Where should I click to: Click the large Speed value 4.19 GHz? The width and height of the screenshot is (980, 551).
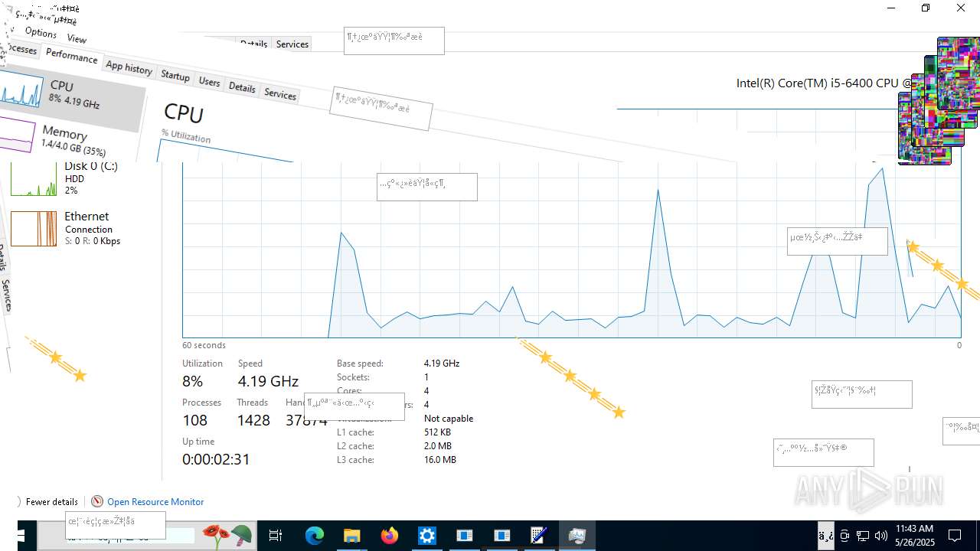[x=268, y=381]
